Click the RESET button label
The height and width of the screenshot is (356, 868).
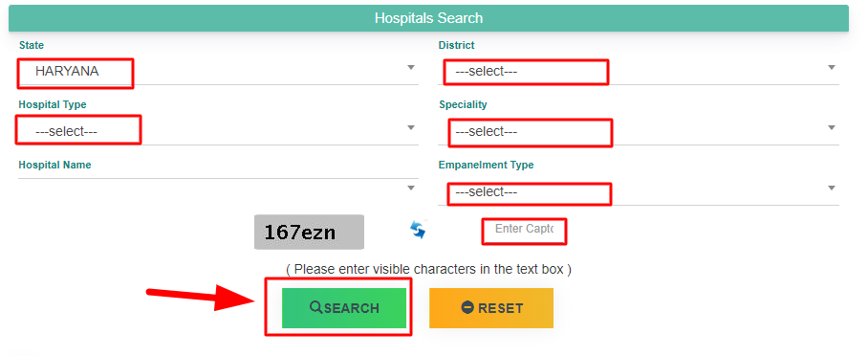point(500,308)
